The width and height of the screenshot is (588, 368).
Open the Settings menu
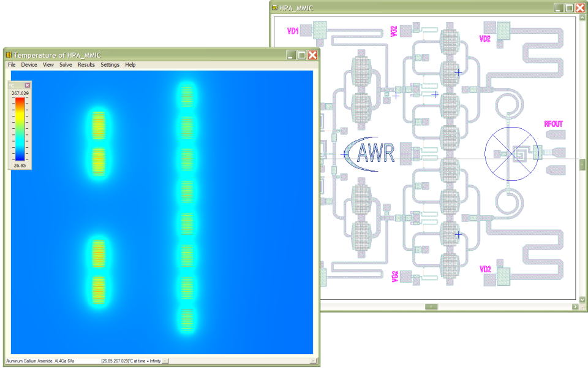coord(110,64)
